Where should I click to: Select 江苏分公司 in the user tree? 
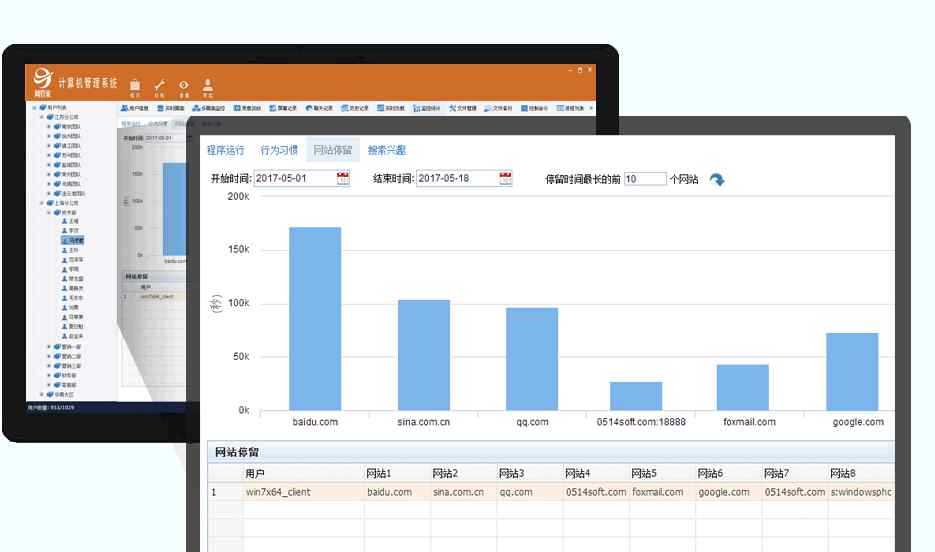(66, 117)
